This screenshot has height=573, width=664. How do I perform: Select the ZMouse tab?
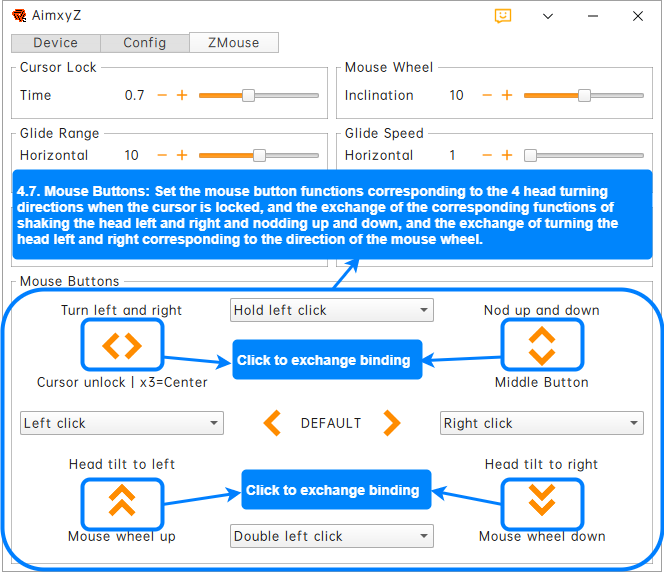pos(233,43)
